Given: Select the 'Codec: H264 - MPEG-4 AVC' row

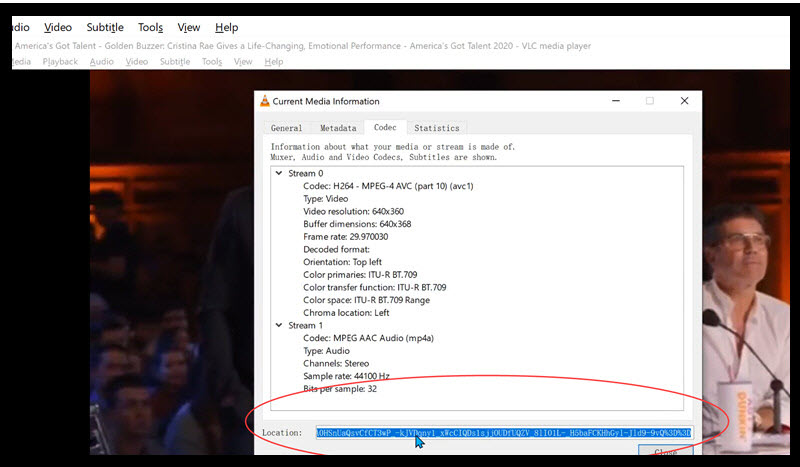Looking at the screenshot, I should [388, 186].
